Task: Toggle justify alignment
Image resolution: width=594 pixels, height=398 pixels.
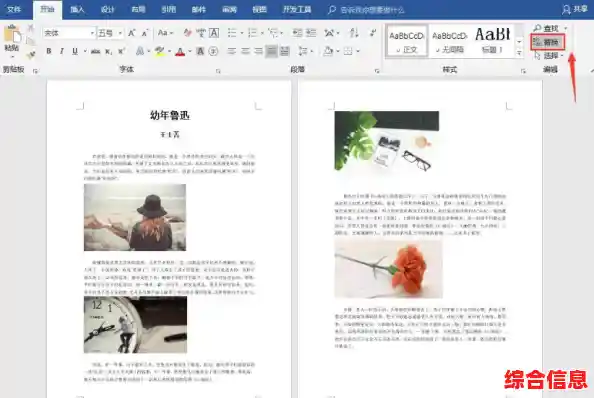Action: tap(271, 51)
